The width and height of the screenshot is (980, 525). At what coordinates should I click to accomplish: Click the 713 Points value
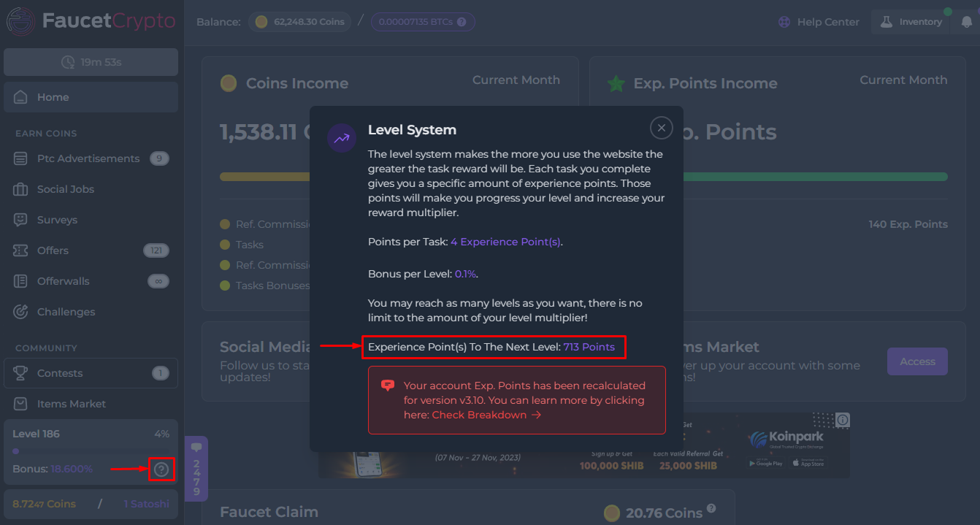click(589, 347)
